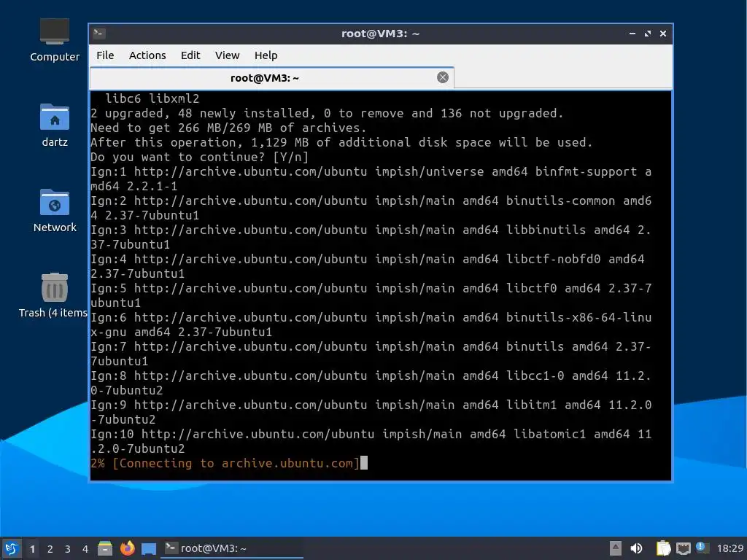The width and height of the screenshot is (747, 560).
Task: Click the Ign:10 libatomic1 line
Action: (x=371, y=441)
